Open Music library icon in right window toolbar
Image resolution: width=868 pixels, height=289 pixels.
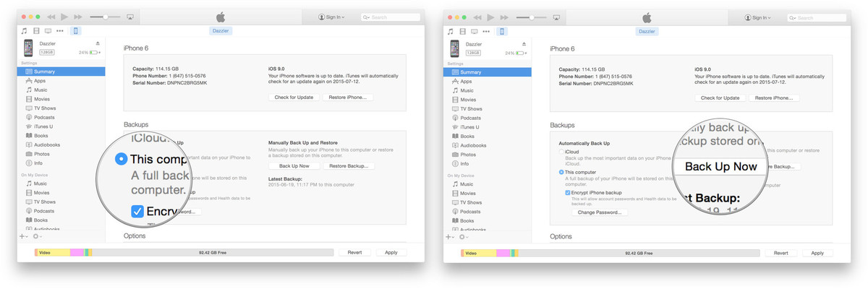[450, 31]
